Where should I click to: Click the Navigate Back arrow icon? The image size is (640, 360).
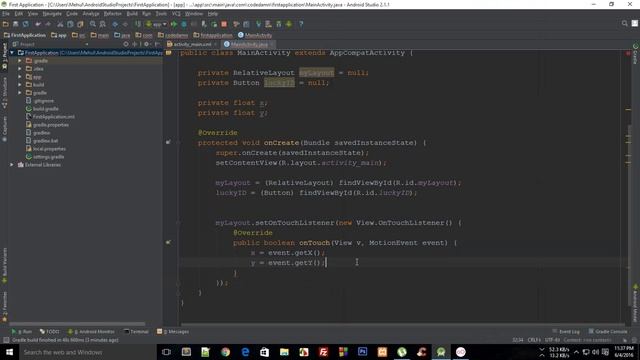[x=115, y=24]
